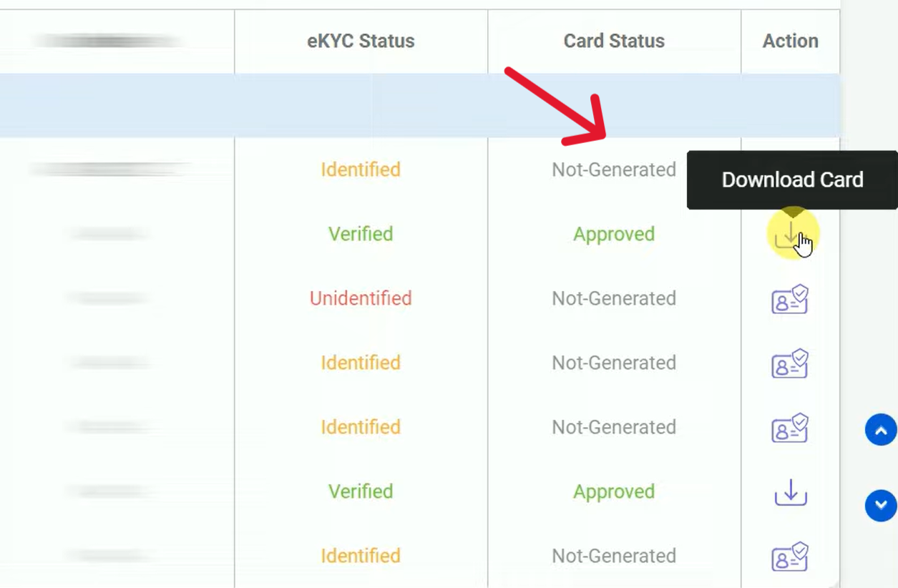898x588 pixels.
Task: Click card icon in the bottom Identified row
Action: click(x=790, y=557)
